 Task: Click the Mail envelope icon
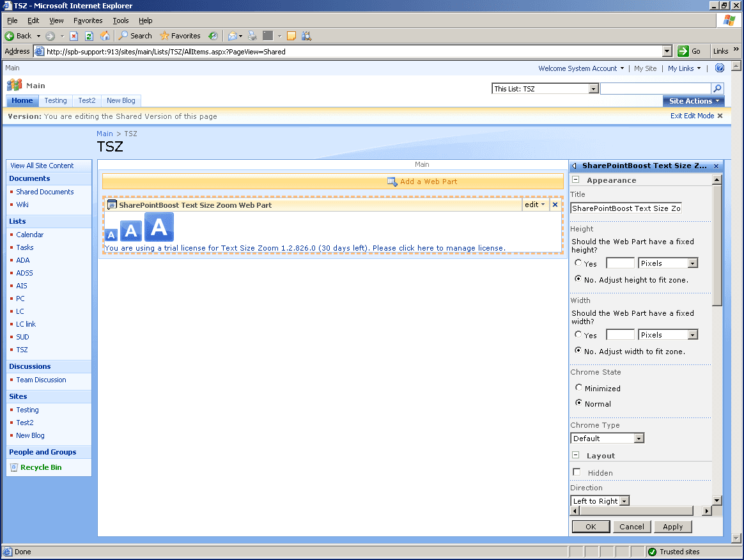[233, 36]
